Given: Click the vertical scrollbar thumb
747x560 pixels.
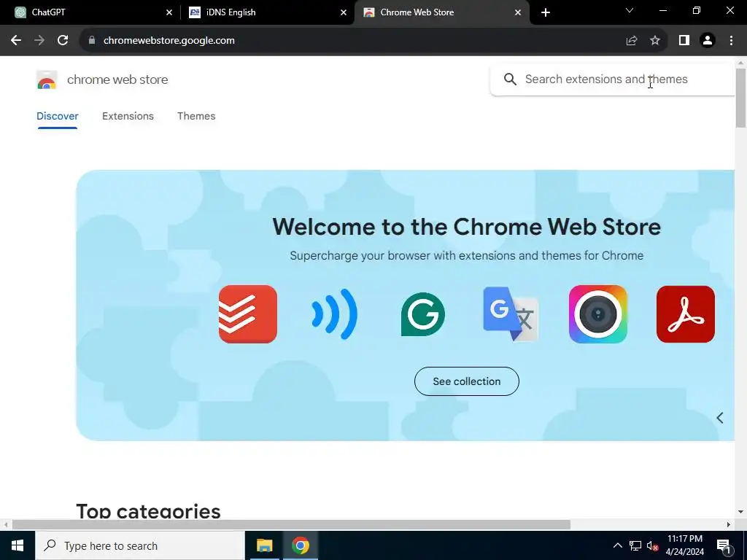Looking at the screenshot, I should [x=740, y=98].
